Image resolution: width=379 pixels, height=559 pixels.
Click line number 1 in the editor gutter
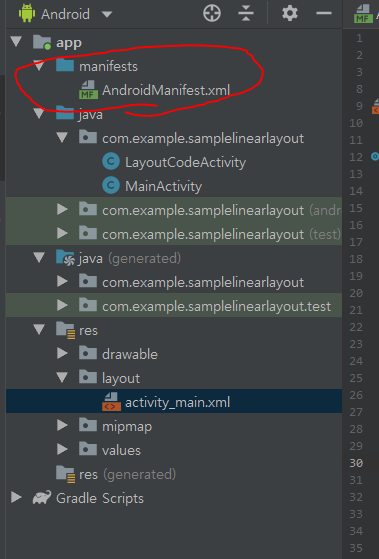359,38
